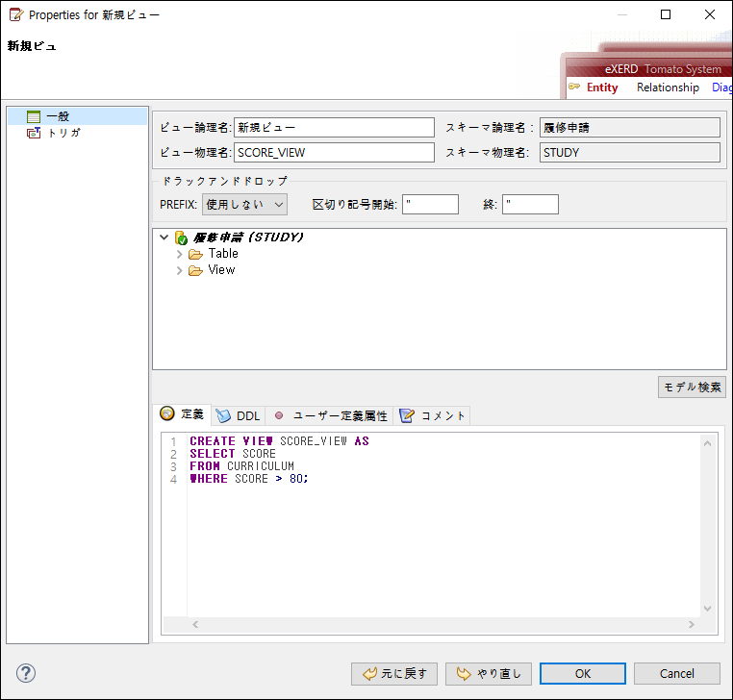Click the undo arrow icon on 元に戻す
This screenshot has height=700, width=733.
coord(369,674)
